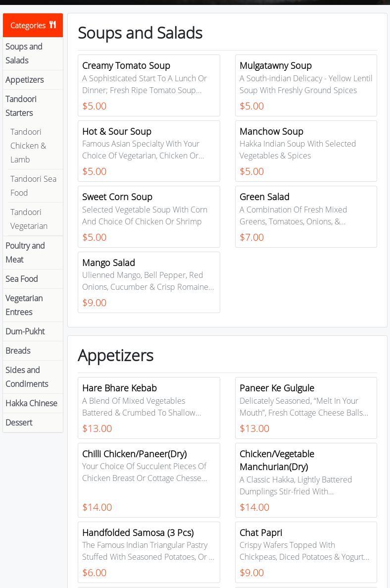Open Soups and Salads category
The image size is (390, 588).
pos(24,53)
